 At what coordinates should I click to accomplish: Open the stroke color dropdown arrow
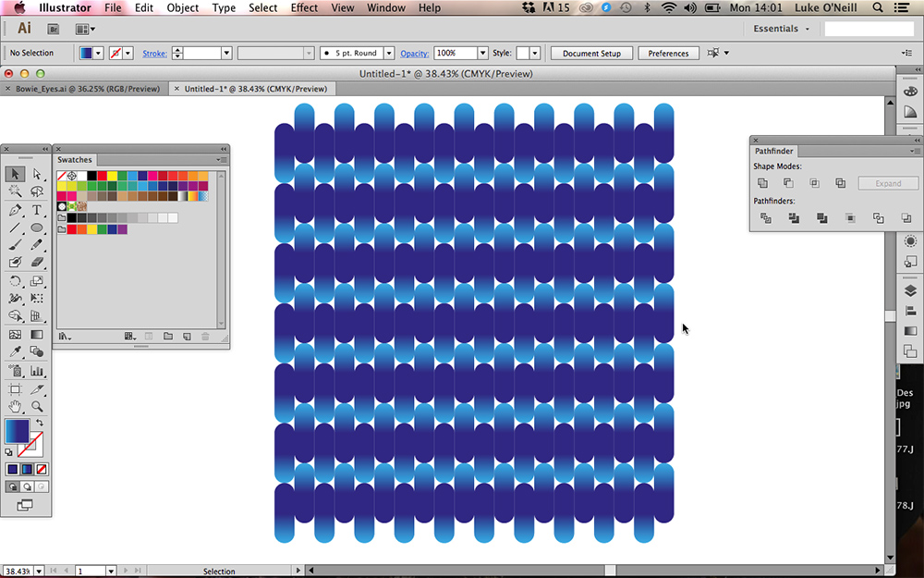pos(128,53)
